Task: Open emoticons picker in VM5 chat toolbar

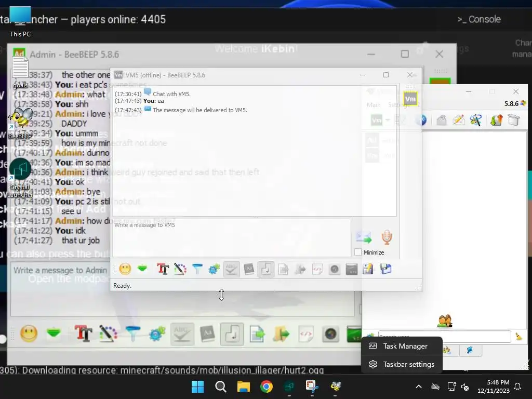Action: (125, 269)
